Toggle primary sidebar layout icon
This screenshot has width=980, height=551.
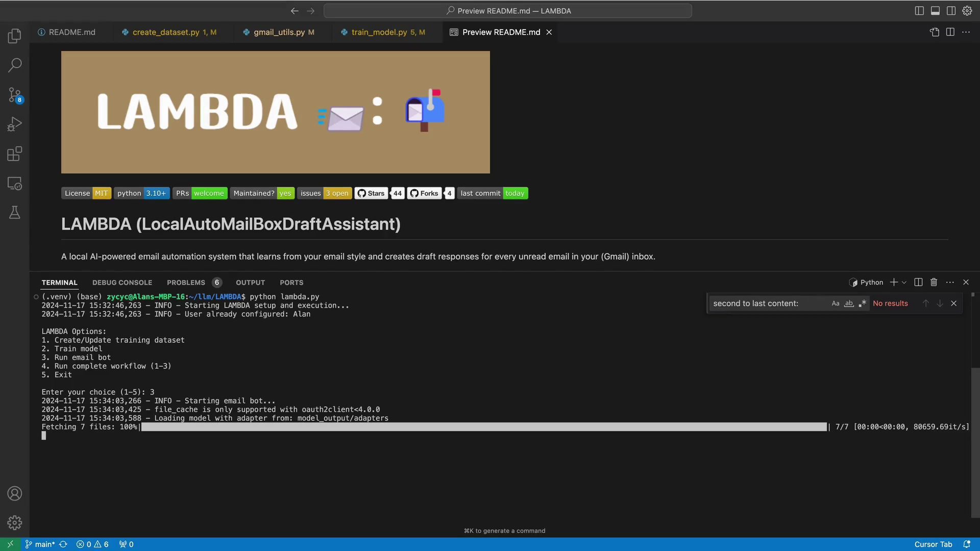pyautogui.click(x=919, y=11)
